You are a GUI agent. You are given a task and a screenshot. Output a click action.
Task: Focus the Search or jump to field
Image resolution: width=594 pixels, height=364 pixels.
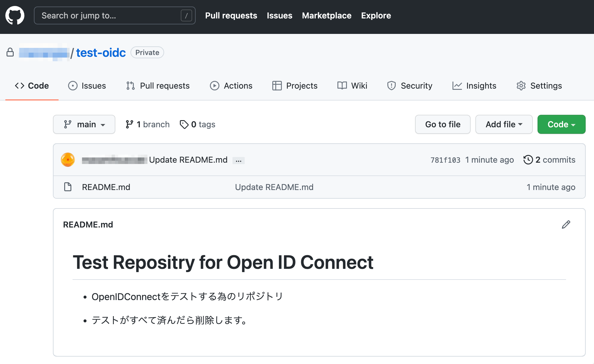point(115,15)
